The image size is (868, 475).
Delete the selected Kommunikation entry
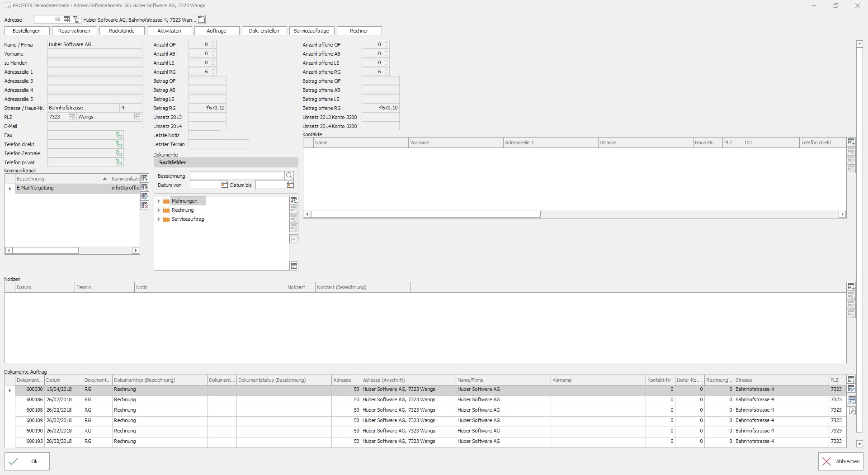145,205
